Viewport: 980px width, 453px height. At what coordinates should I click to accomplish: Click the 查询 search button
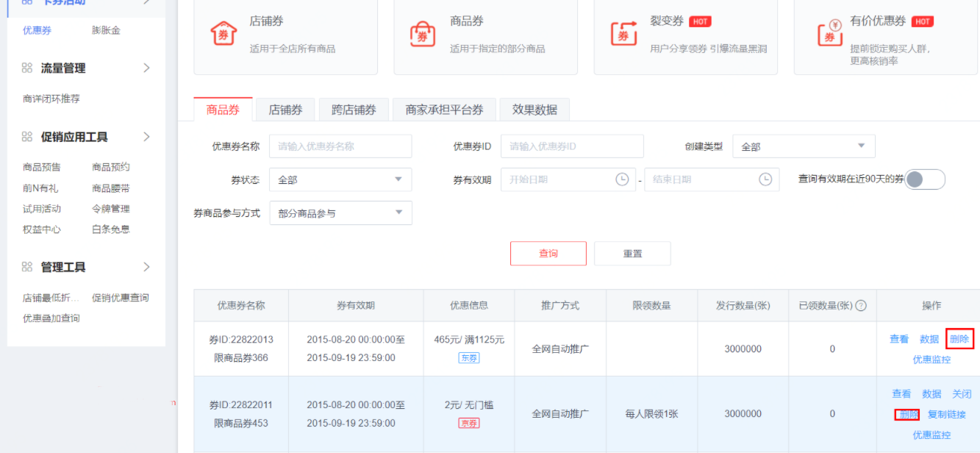click(x=548, y=254)
